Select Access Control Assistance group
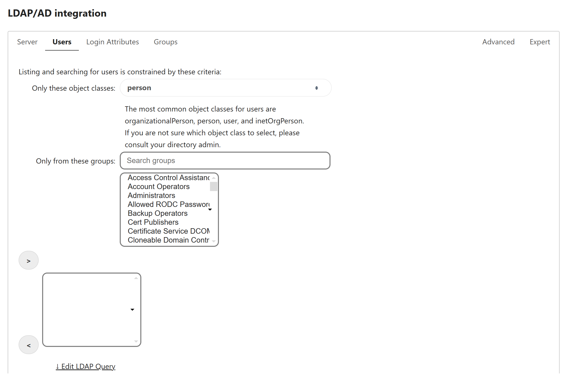 click(x=169, y=178)
